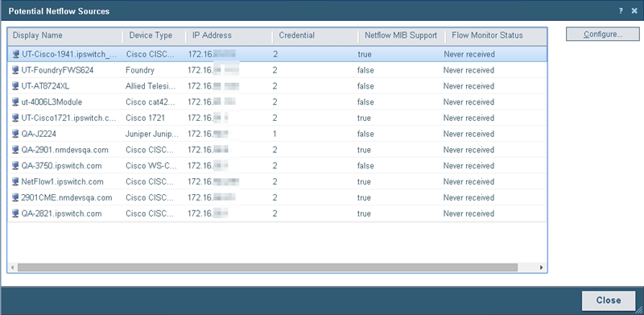Image resolution: width=644 pixels, height=315 pixels.
Task: Click credential value 1 in QA-J2224 row
Action: click(x=275, y=134)
